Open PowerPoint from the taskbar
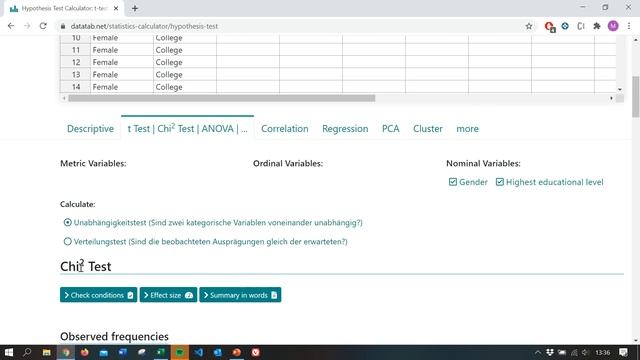The image size is (640, 360). coord(237,352)
